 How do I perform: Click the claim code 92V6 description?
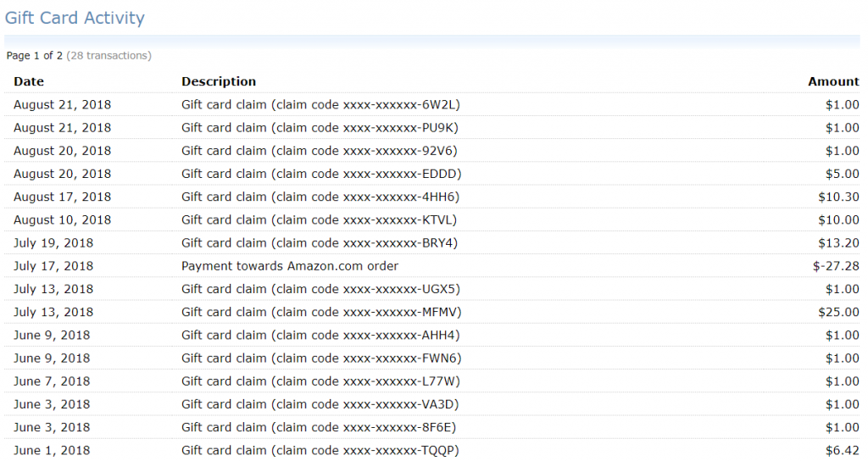pos(320,151)
